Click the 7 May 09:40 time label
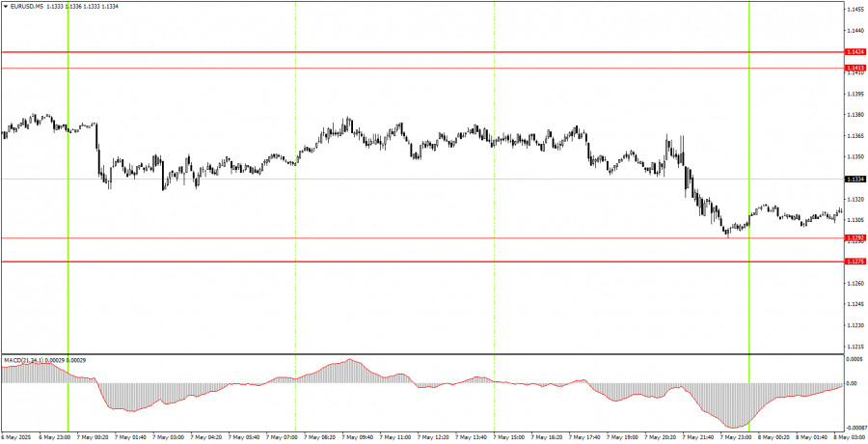 358,437
